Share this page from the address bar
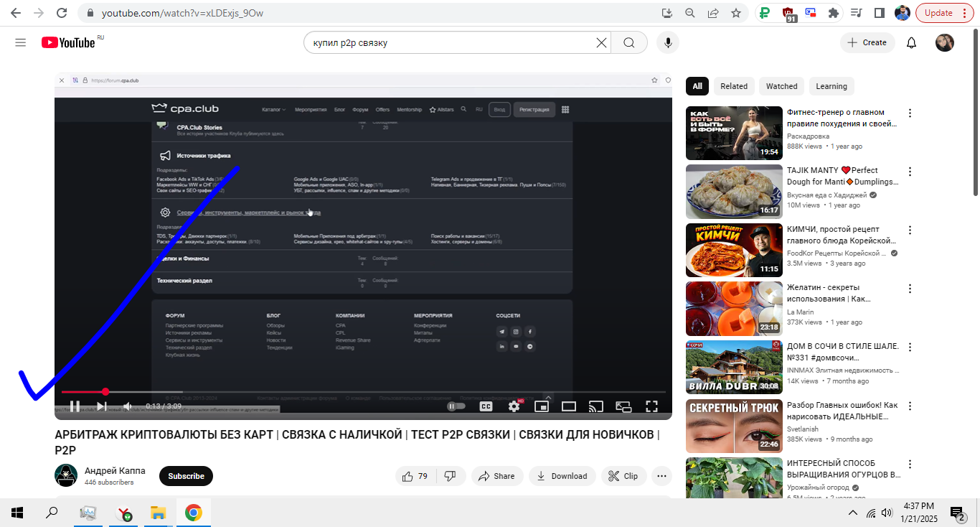Image resolution: width=980 pixels, height=527 pixels. [x=713, y=13]
